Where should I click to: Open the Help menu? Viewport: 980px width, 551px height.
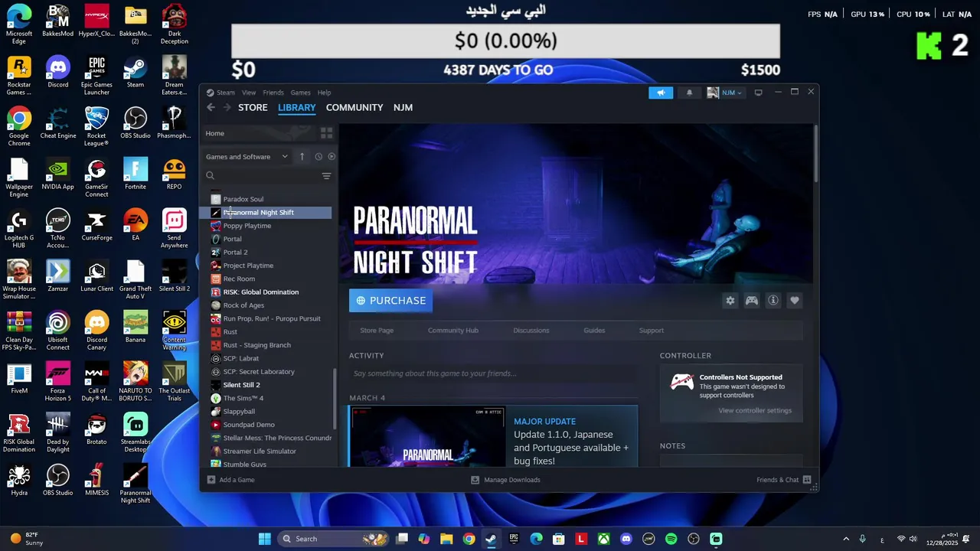(x=324, y=93)
